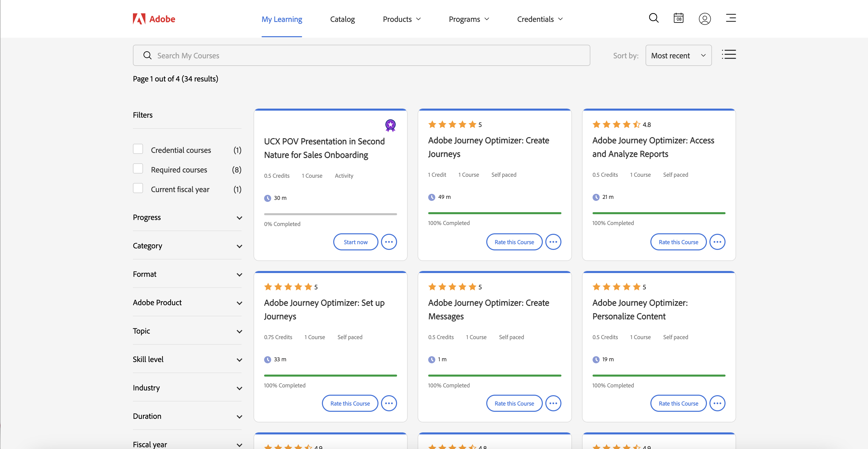The image size is (868, 449).
Task: Check the Required courses filter
Action: [x=138, y=168]
